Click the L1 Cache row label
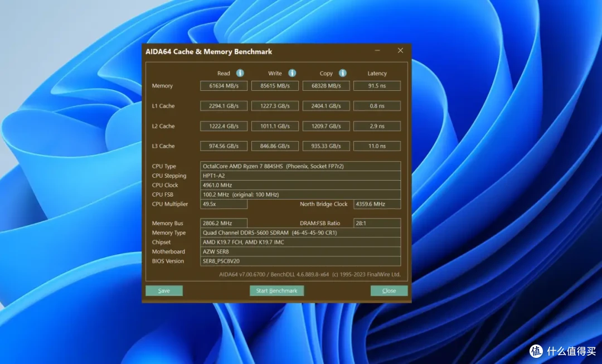The width and height of the screenshot is (602, 364). (x=163, y=105)
